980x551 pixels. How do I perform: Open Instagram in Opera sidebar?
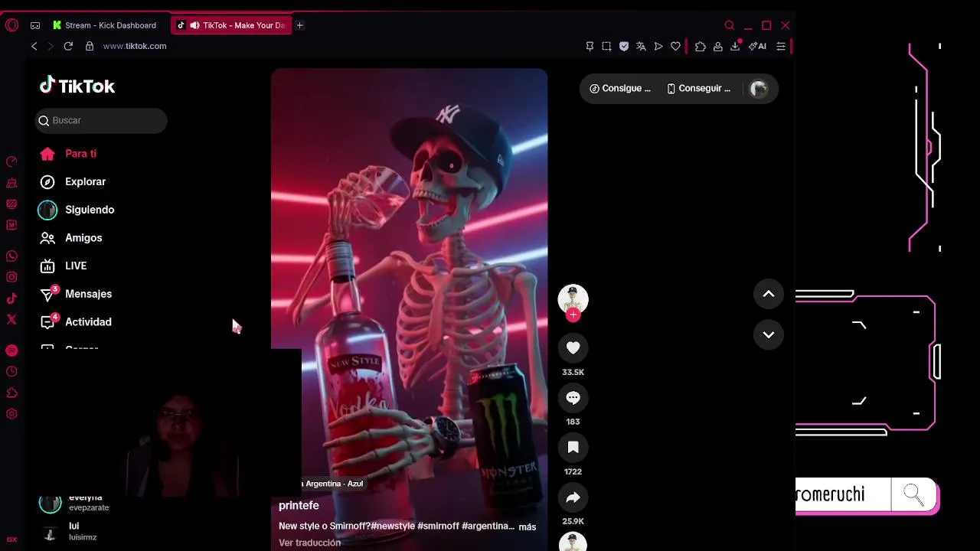click(x=11, y=277)
